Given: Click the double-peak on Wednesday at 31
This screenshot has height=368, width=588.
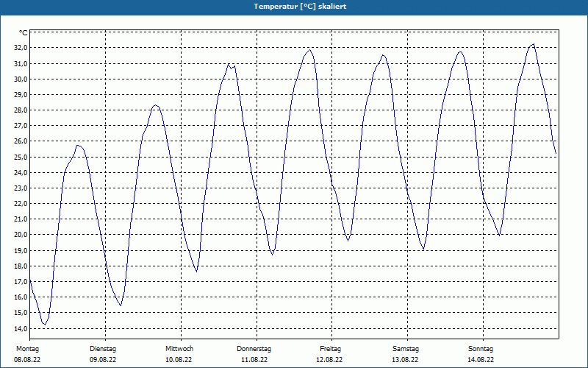Looking at the screenshot, I should 232,66.
